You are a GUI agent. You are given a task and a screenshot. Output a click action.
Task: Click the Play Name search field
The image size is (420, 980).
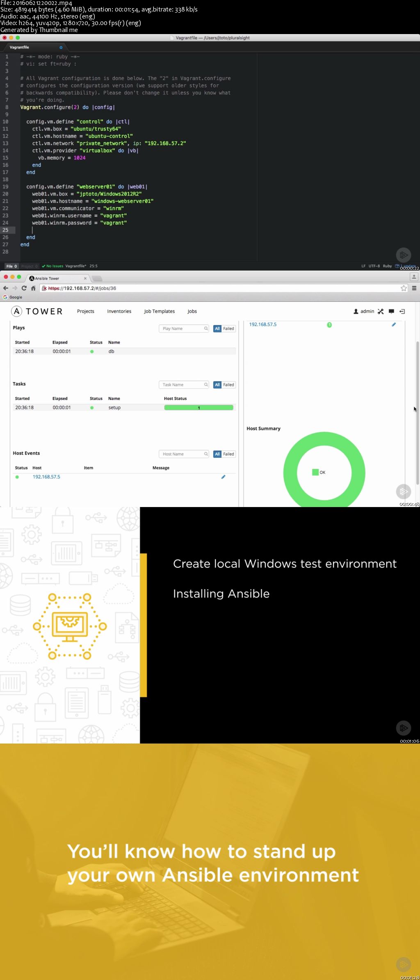(184, 328)
